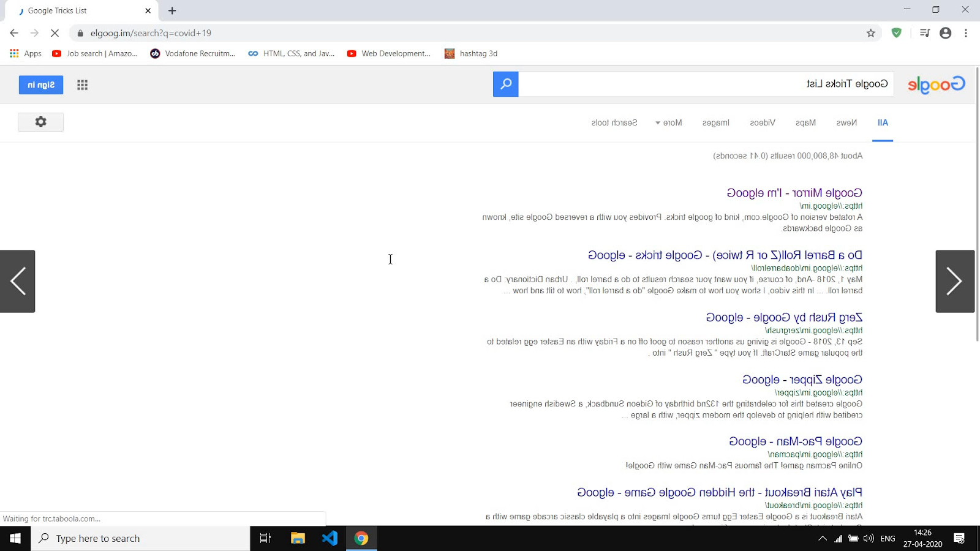
Task: Open the green shield extension icon
Action: (x=897, y=33)
